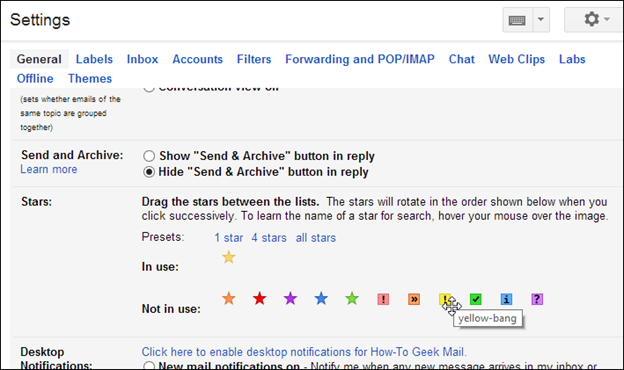Go to the Accounts tab
The image size is (624, 370).
(197, 59)
